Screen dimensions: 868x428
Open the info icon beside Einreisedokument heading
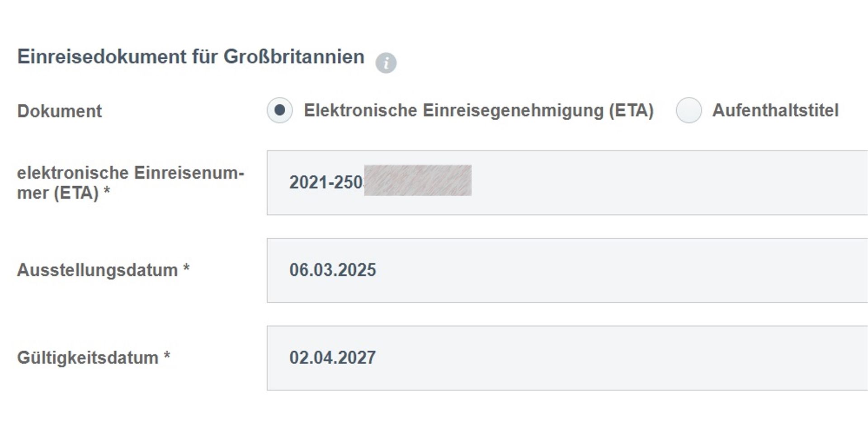click(386, 63)
